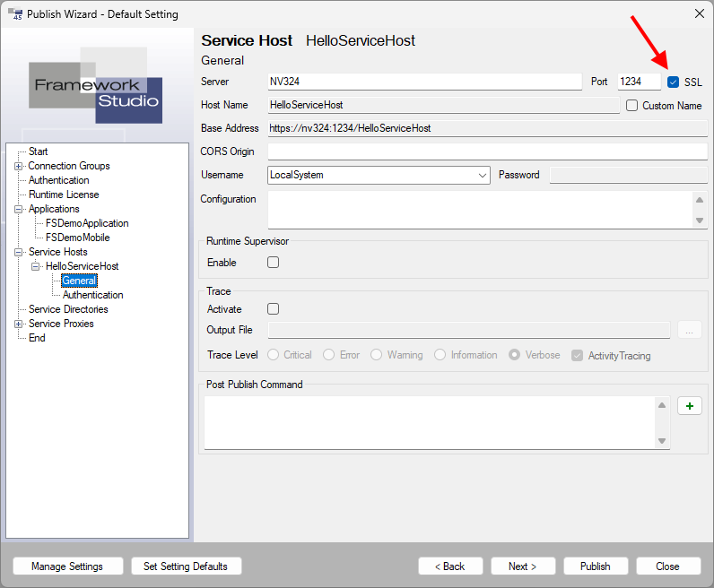Select Authentication under HelloServiceHost

[92, 295]
